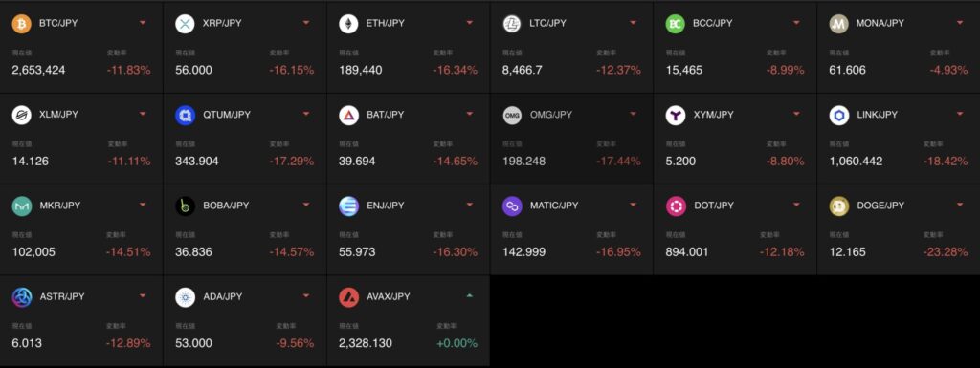Viewport: 980px width, 368px height.
Task: Click DOGE/JPY change rate -23.28%
Action: click(945, 252)
